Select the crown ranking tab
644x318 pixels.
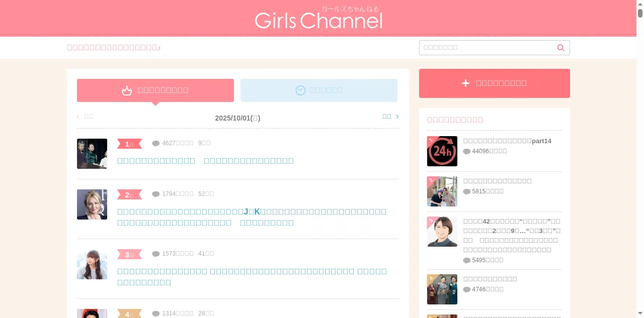[x=155, y=90]
